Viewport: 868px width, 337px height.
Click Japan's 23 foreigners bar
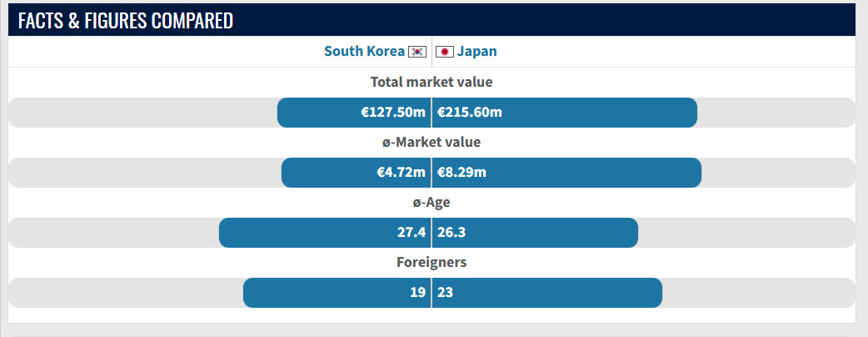click(547, 293)
